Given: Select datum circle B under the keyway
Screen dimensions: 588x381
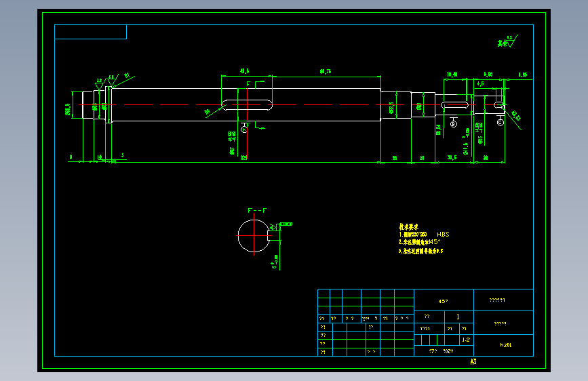Looking at the screenshot, I should coord(453,124).
